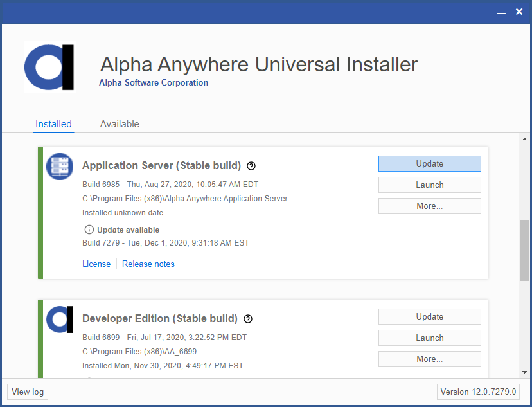This screenshot has height=407, width=532.
Task: Select the Installed tab
Action: [x=53, y=124]
